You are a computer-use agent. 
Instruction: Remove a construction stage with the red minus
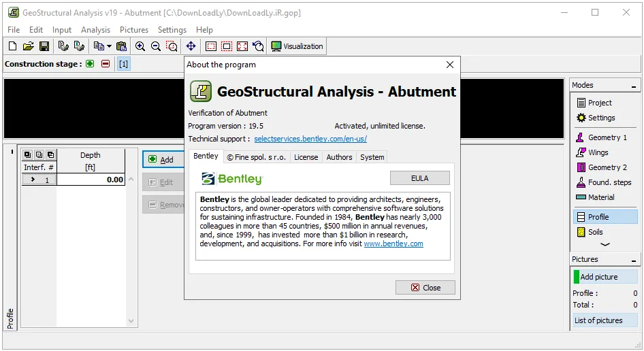pos(106,64)
